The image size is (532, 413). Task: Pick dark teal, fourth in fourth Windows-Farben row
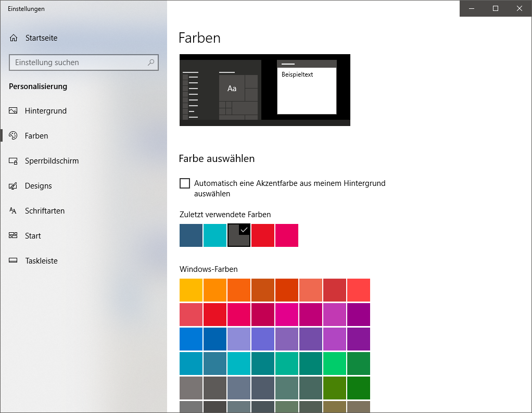coord(263,364)
